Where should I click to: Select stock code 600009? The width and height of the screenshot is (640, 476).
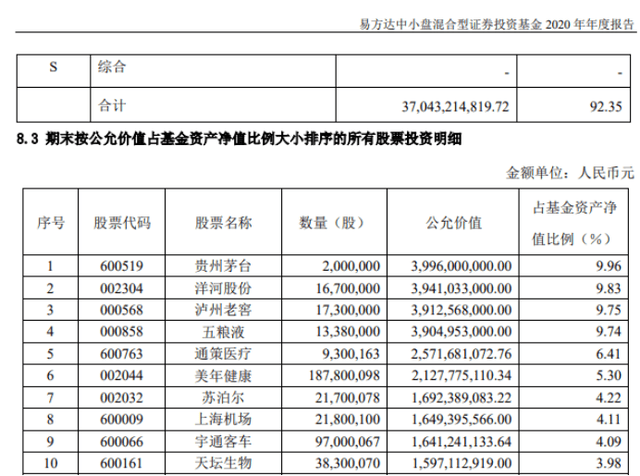pos(122,419)
